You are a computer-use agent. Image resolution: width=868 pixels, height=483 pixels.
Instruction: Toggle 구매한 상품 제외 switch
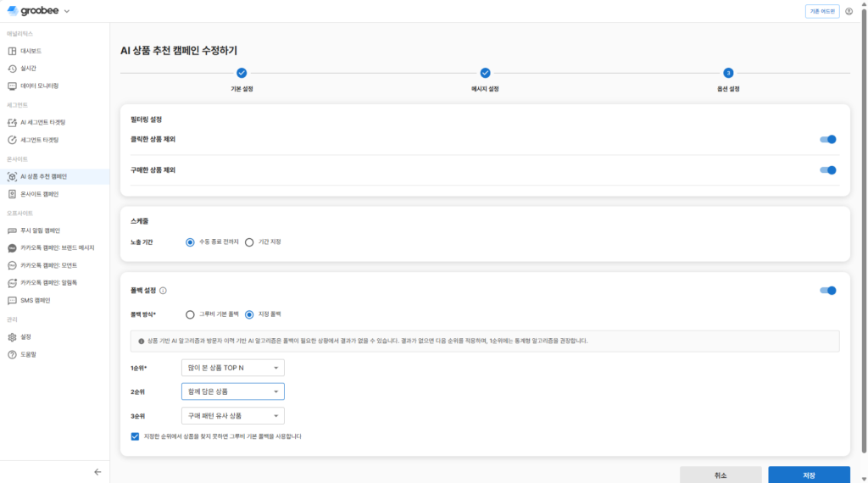click(828, 170)
